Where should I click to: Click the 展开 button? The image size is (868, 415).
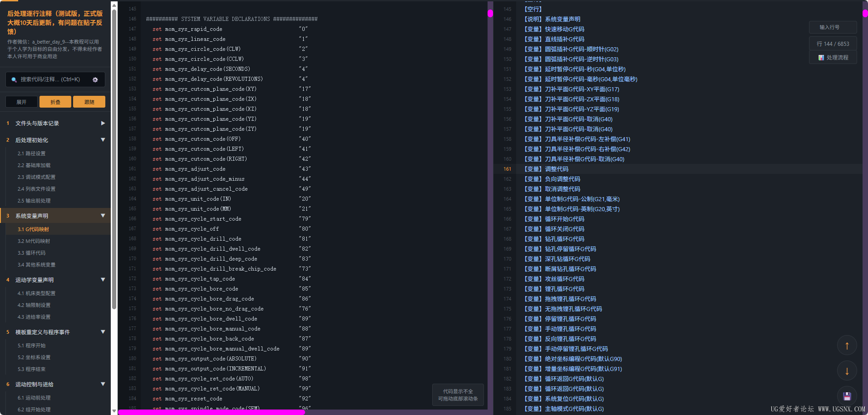[21, 102]
